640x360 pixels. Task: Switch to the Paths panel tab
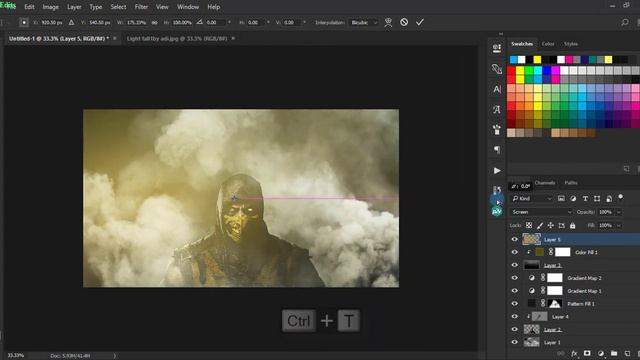tap(571, 183)
